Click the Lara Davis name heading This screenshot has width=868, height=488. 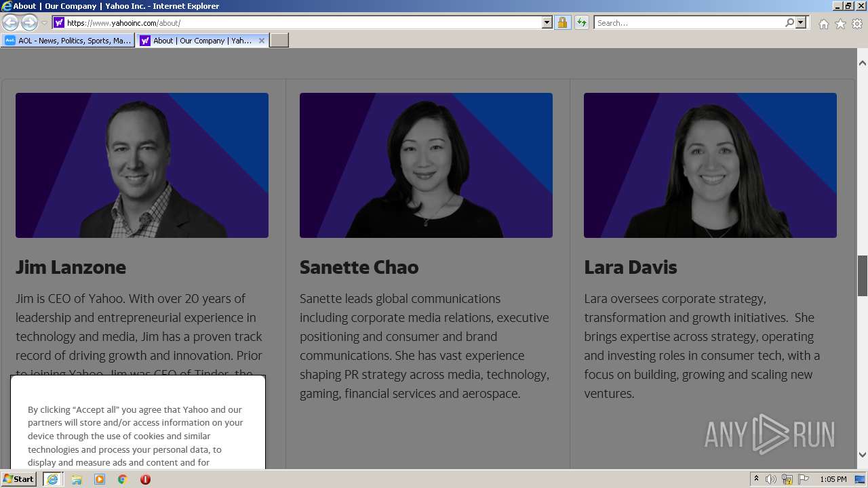[630, 267]
